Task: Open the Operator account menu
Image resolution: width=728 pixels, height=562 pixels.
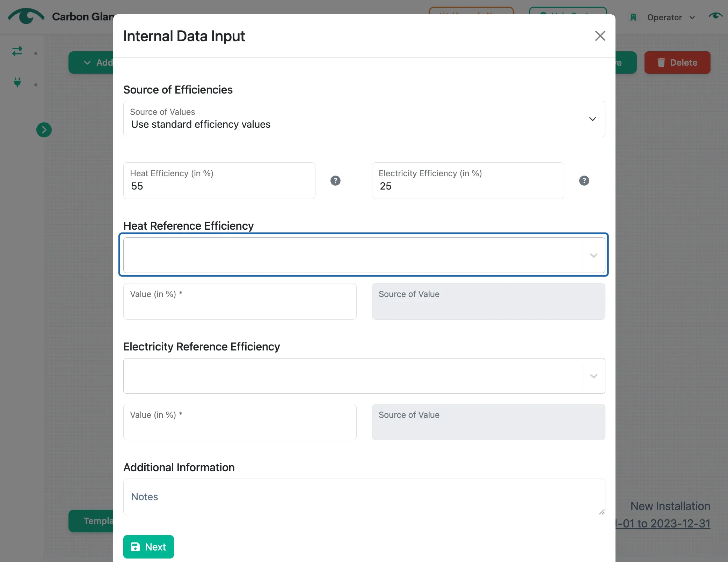Action: coord(671,17)
